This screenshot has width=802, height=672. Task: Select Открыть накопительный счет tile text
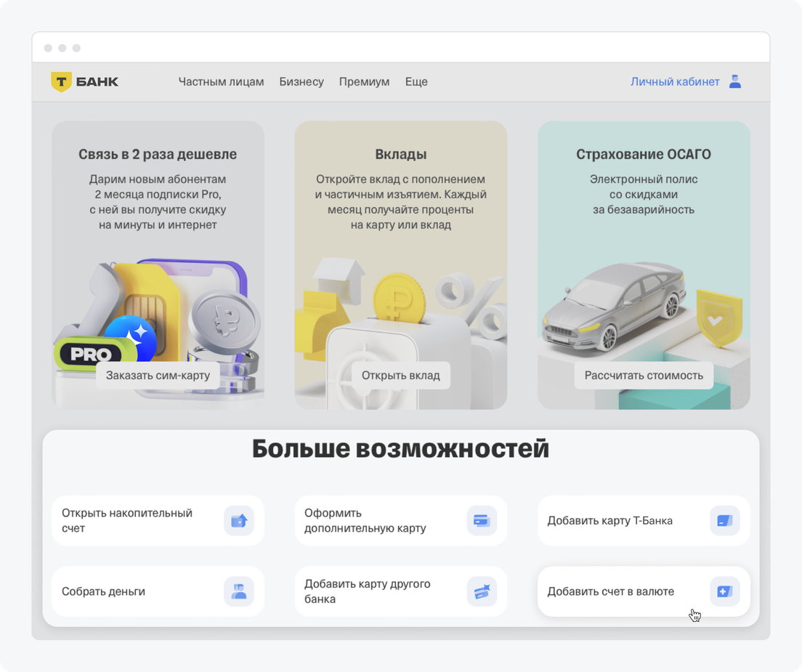point(127,520)
